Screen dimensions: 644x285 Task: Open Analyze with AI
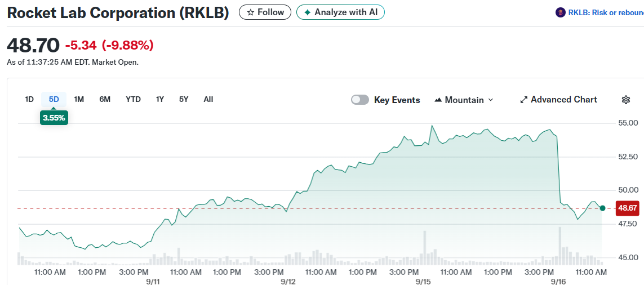(x=340, y=12)
